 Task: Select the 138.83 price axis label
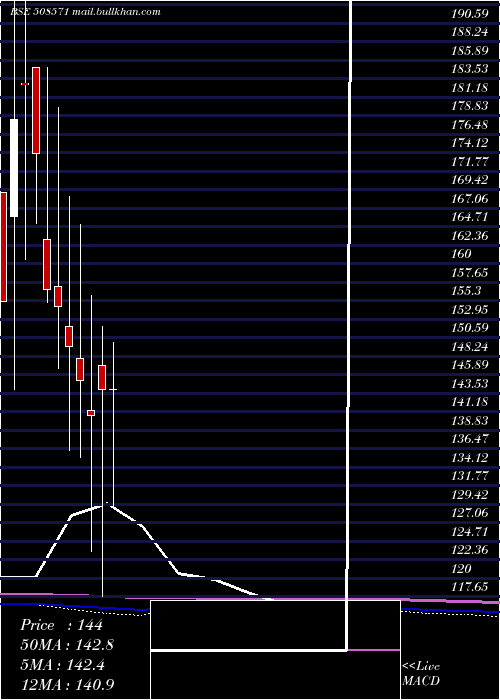click(x=470, y=421)
